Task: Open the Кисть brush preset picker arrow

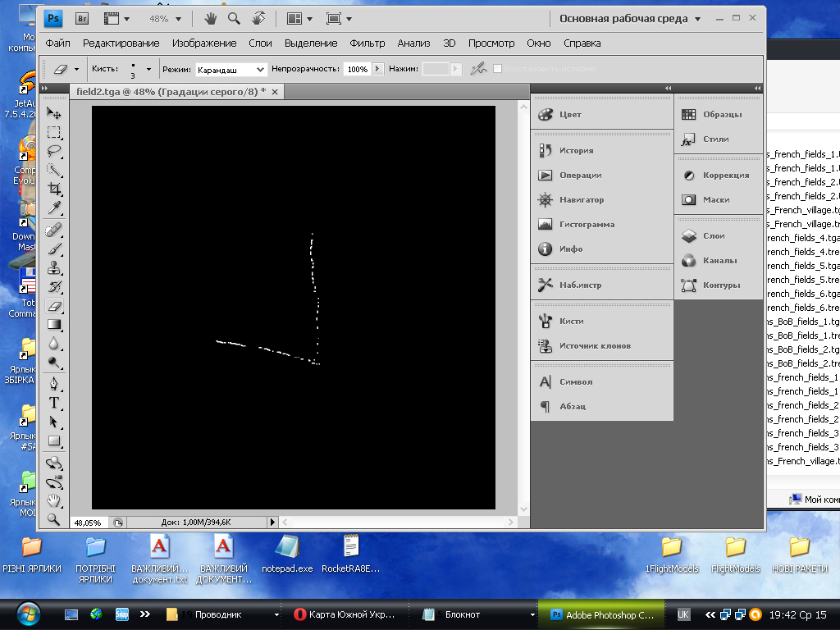Action: [148, 70]
